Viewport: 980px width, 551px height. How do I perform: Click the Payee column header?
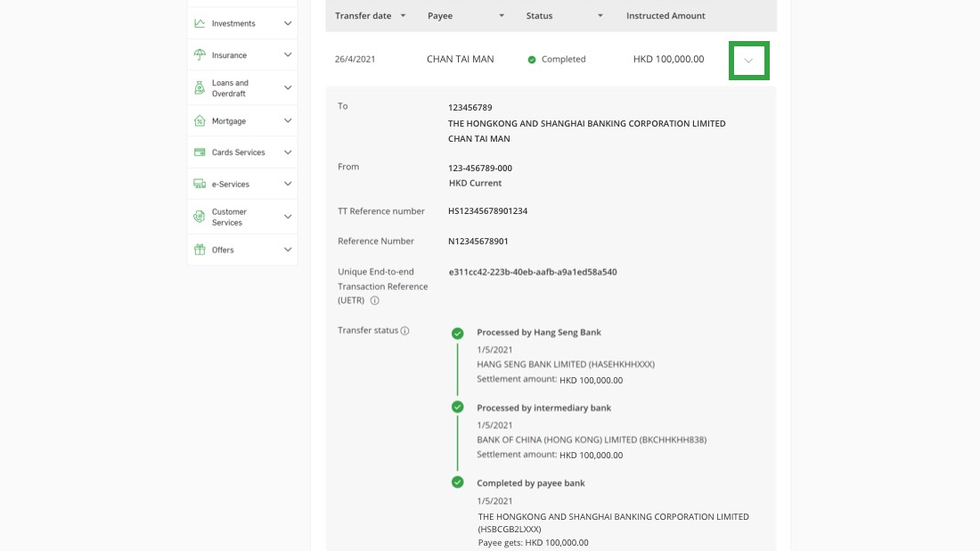440,16
